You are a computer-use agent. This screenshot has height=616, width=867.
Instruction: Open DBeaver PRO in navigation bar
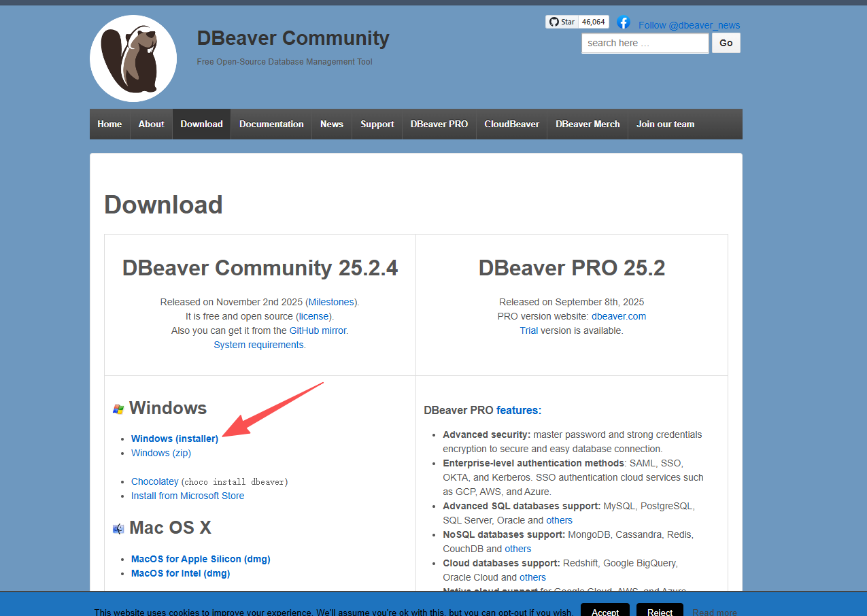(x=439, y=124)
